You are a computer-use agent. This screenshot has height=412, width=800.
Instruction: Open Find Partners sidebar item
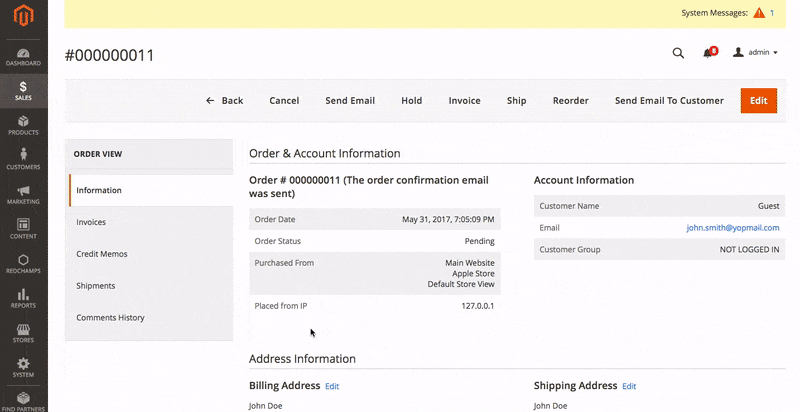coord(23,402)
